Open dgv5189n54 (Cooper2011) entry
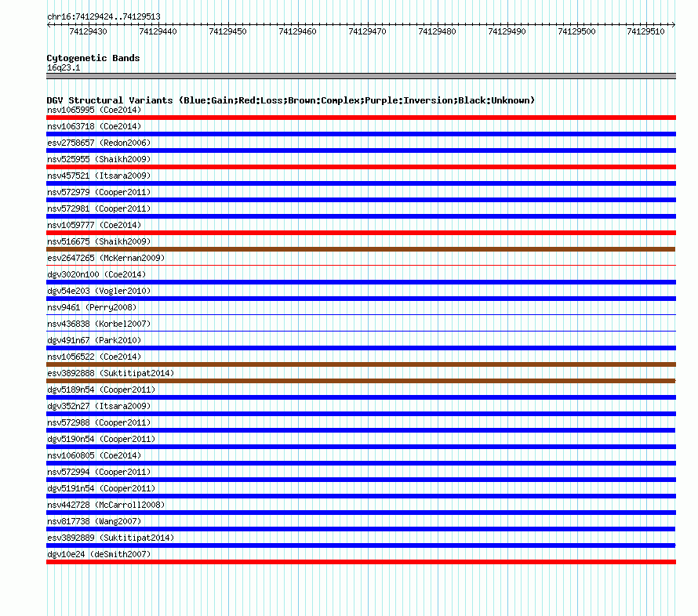 101,390
